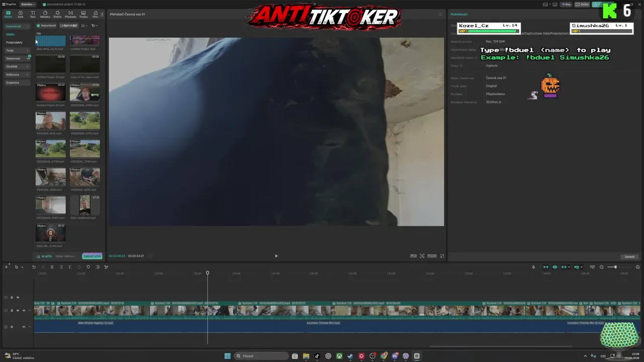Toggle preview axis in the timeline
This screenshot has width=644, height=362.
point(577,267)
